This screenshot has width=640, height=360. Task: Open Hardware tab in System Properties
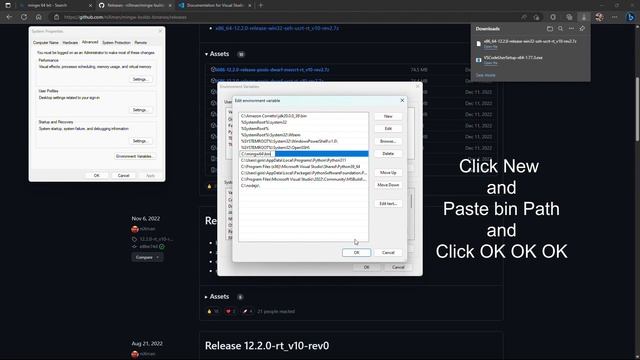70,42
